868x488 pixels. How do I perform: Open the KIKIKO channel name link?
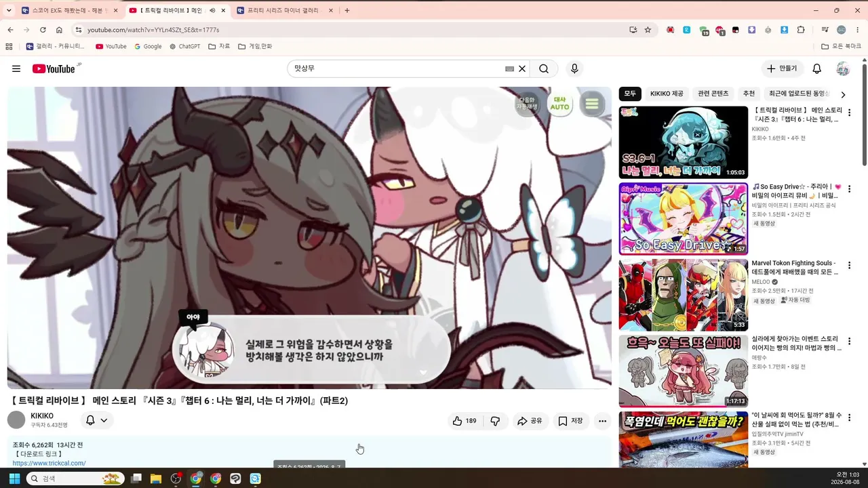click(x=42, y=415)
